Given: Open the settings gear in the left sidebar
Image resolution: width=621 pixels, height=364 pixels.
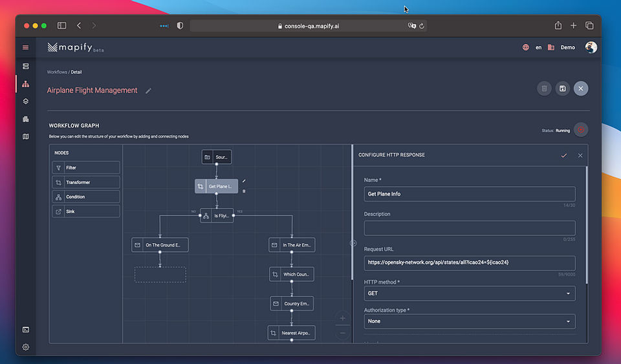Looking at the screenshot, I should click(26, 347).
